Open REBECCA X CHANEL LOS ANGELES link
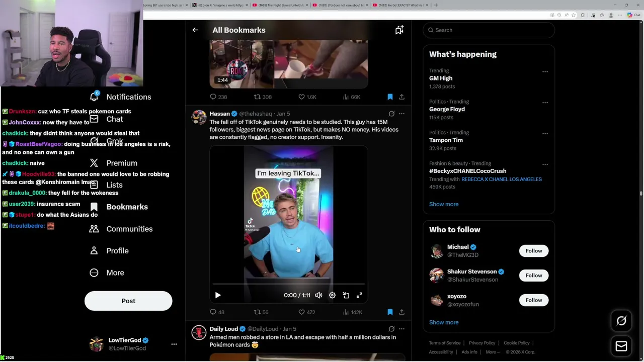The width and height of the screenshot is (644, 362). click(x=502, y=179)
